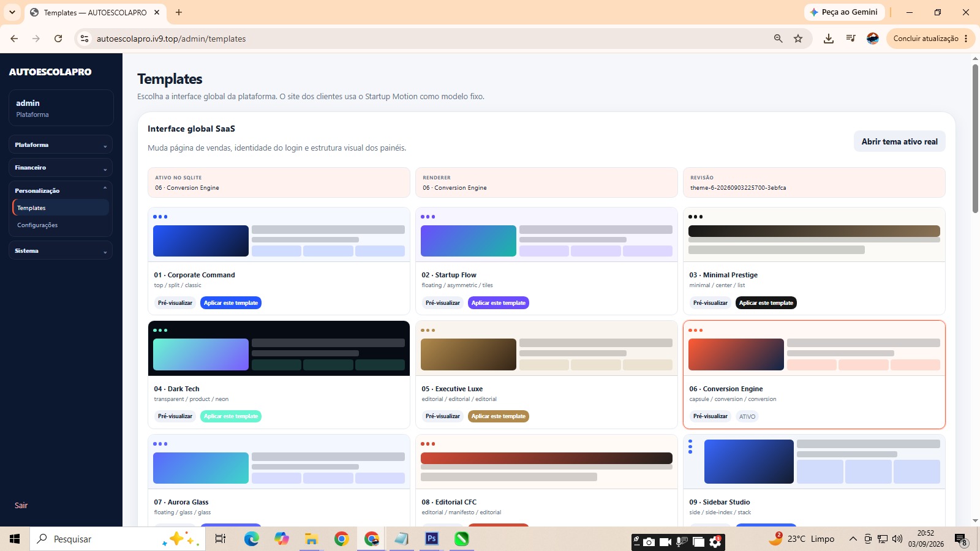The height and width of the screenshot is (551, 980).
Task: Click the site information icon beside URL
Action: (85, 39)
